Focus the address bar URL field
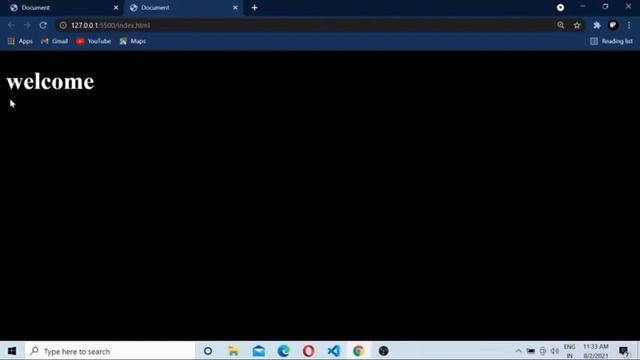Screen dimensions: 640x360 pos(310,25)
